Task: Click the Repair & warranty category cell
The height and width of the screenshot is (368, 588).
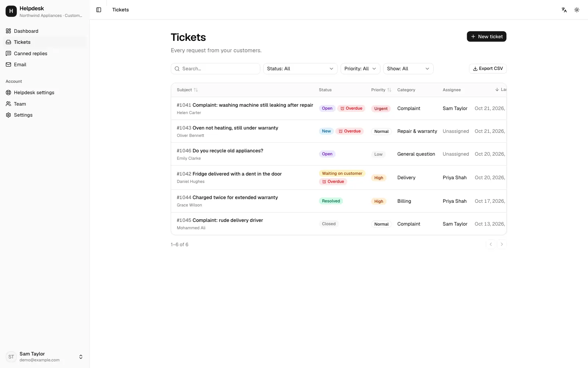Action: click(x=417, y=131)
